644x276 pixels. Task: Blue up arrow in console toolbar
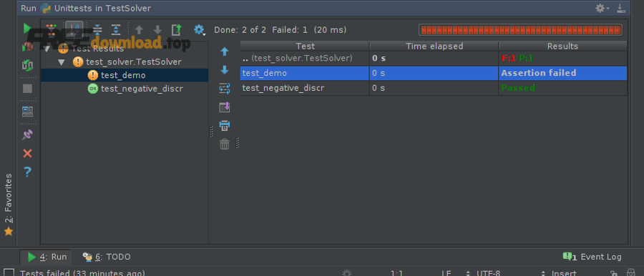pyautogui.click(x=224, y=51)
